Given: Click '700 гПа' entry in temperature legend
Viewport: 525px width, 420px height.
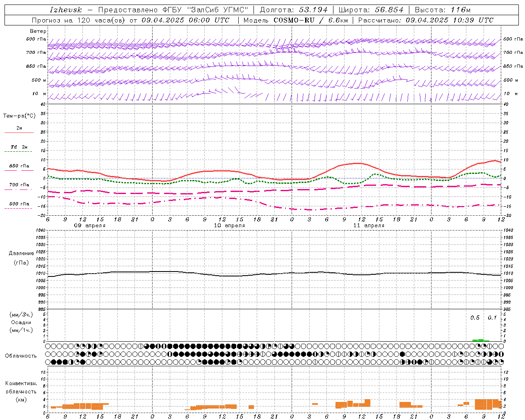Looking at the screenshot, I should pyautogui.click(x=19, y=185).
